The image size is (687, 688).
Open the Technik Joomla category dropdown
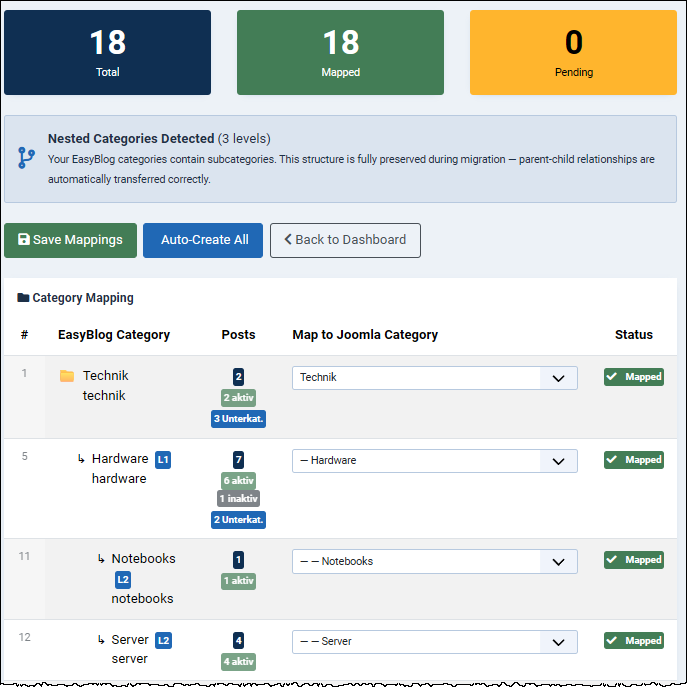coord(434,378)
